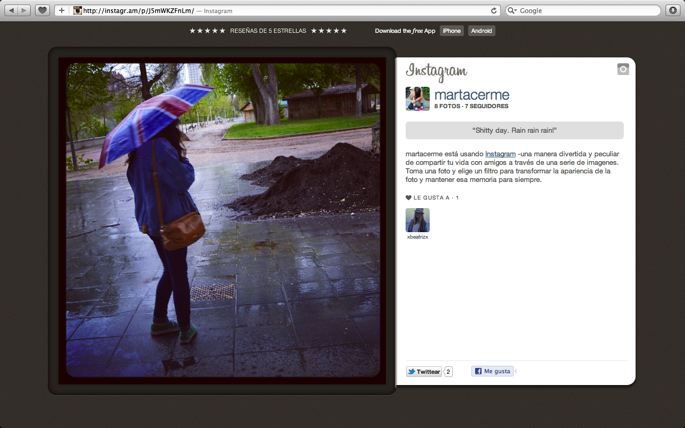Click the heart icon next to Le gusta a

click(x=408, y=197)
